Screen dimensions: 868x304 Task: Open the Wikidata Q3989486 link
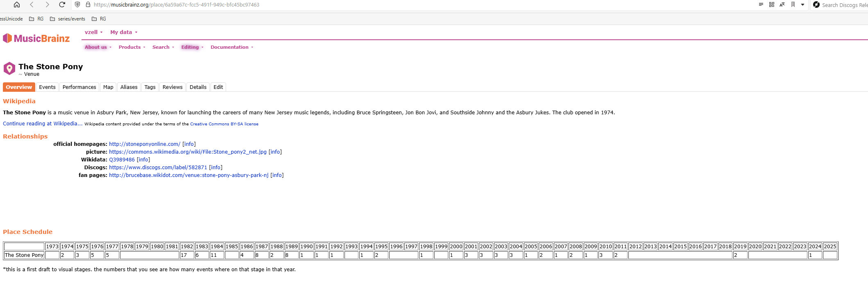(x=122, y=159)
